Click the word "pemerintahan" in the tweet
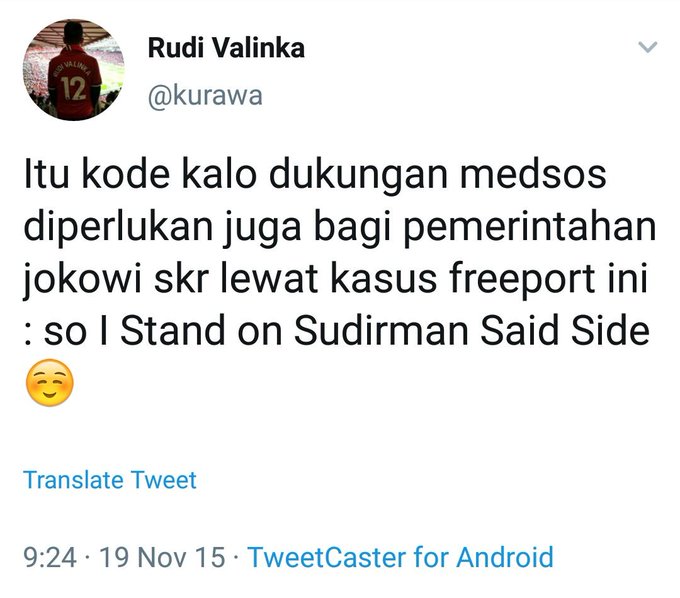The image size is (680, 598). coord(529,228)
